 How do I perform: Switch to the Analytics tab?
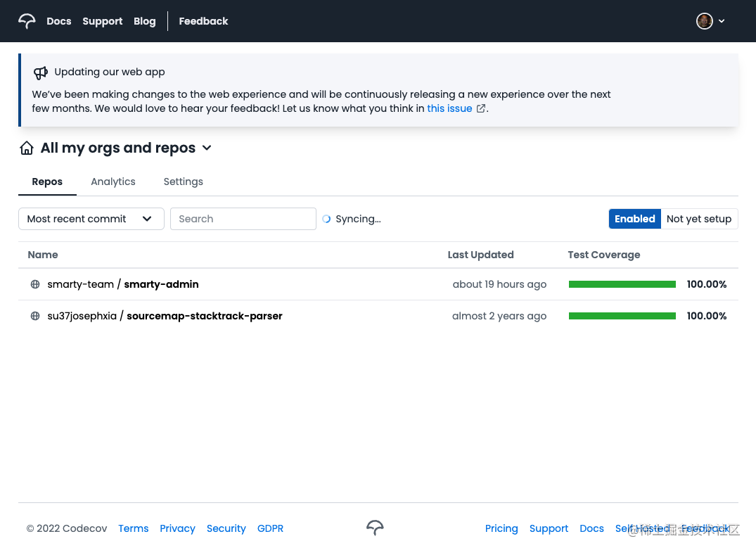point(113,182)
